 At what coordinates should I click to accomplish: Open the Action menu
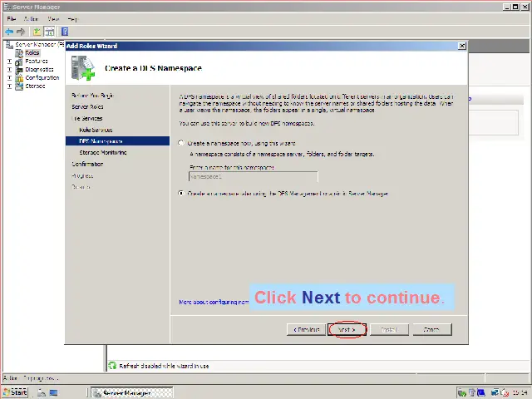32,19
